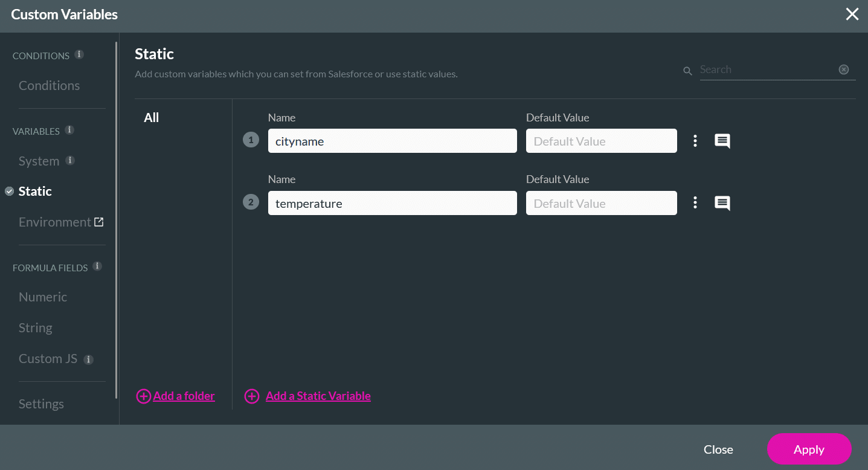This screenshot has width=868, height=470.
Task: Open Environment via its external link icon
Action: coord(100,222)
